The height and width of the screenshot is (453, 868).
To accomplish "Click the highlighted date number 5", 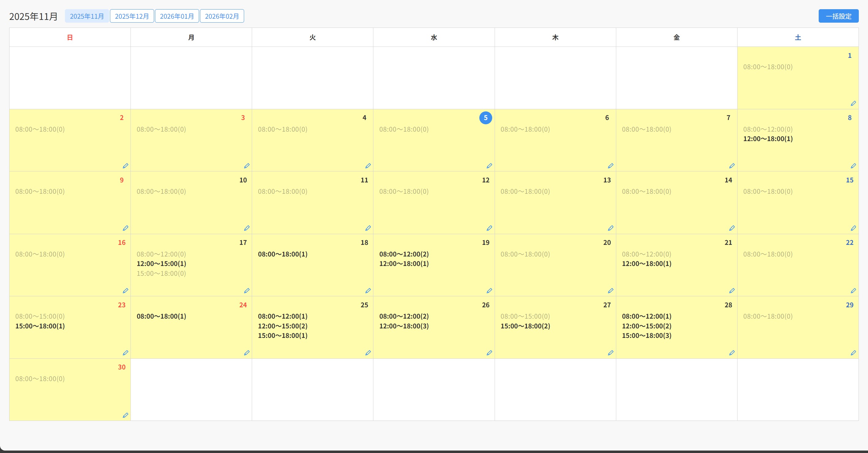I will (485, 118).
